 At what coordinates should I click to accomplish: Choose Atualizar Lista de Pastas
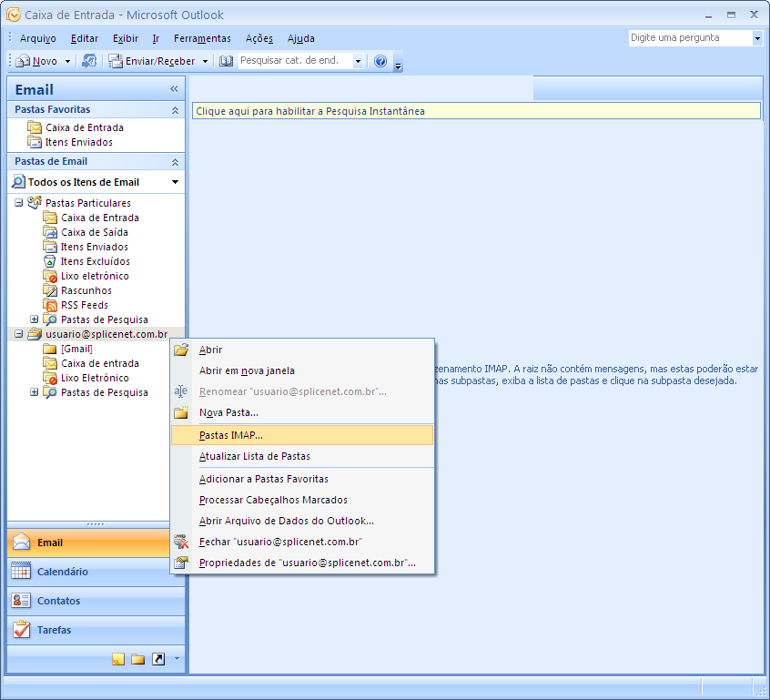coord(302,456)
